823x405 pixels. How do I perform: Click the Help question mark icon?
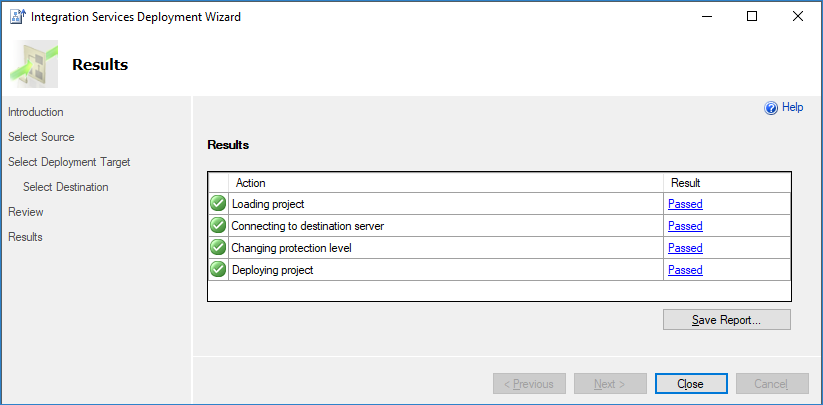coord(771,108)
